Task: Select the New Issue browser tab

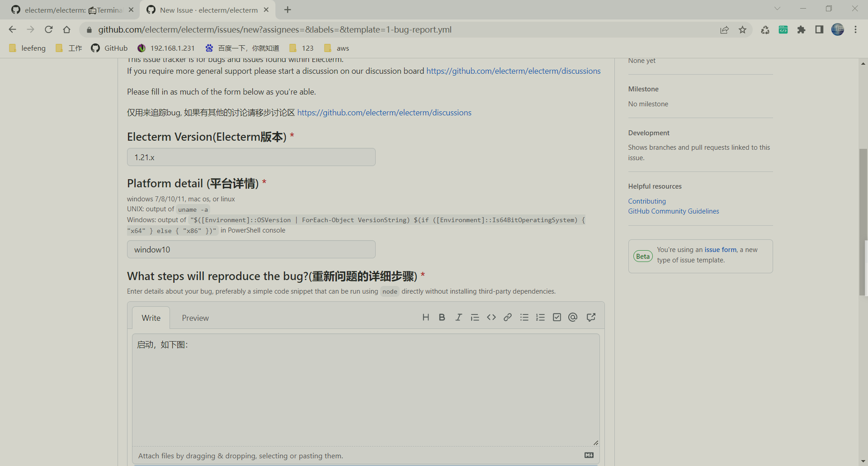Action: click(208, 10)
